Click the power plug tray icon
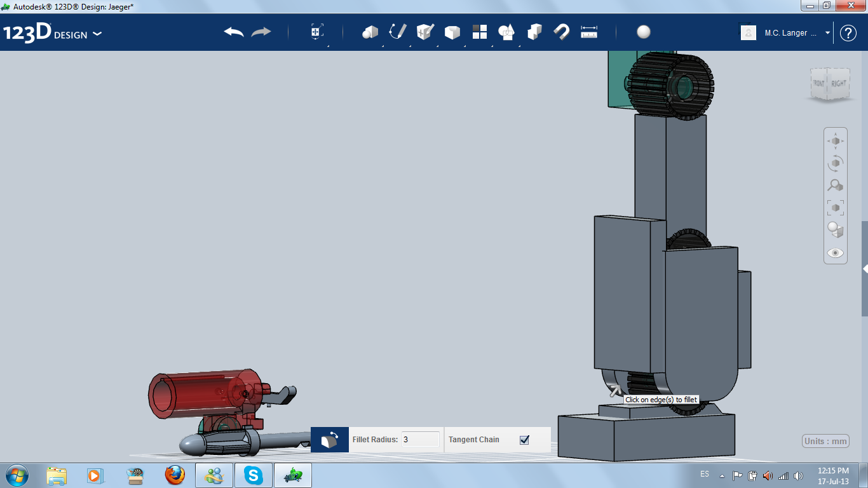This screenshot has width=868, height=488. pyautogui.click(x=752, y=475)
